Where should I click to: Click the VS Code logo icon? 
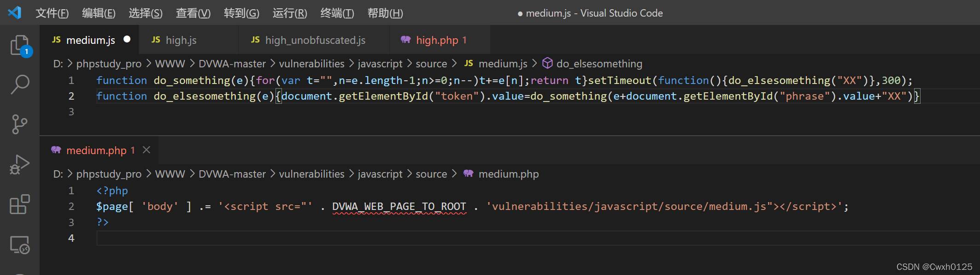point(15,12)
